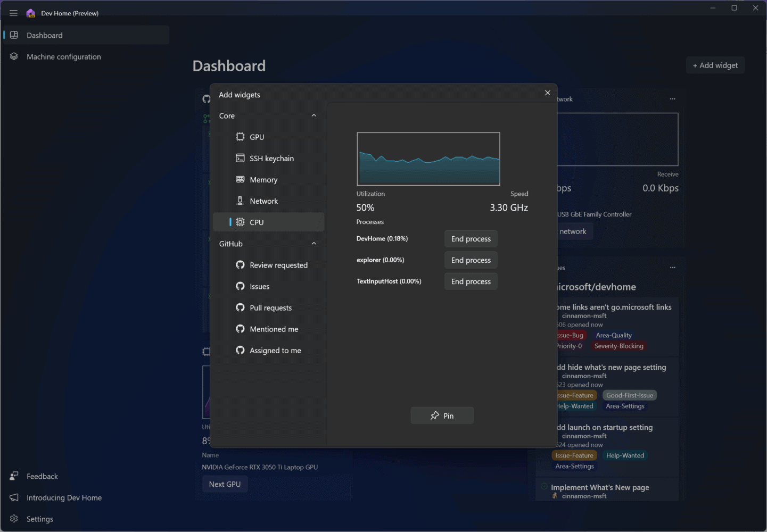Select the SSH keychain widget
The image size is (767, 532).
pyautogui.click(x=268, y=158)
